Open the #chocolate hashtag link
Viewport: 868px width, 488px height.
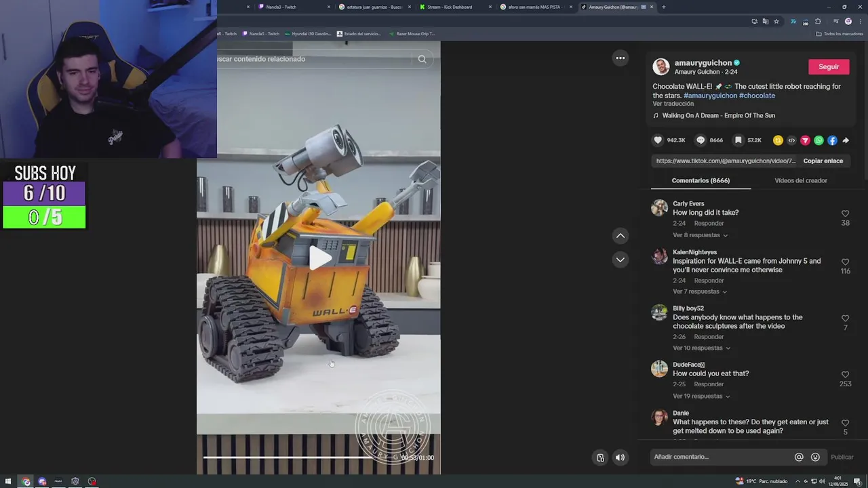(x=757, y=96)
